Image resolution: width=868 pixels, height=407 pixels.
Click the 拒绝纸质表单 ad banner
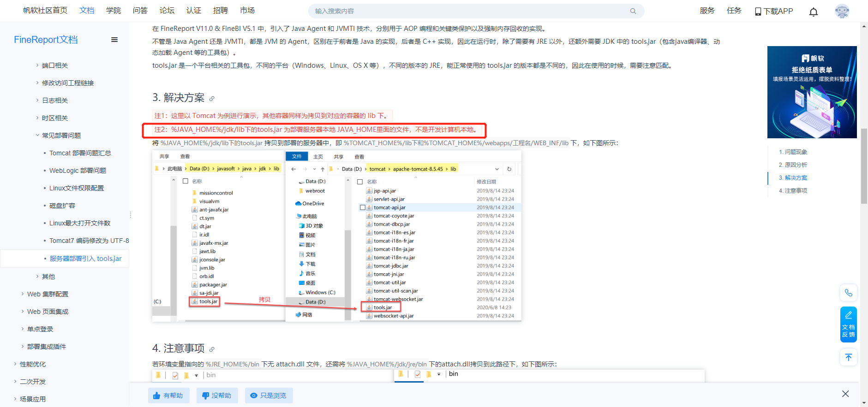pyautogui.click(x=812, y=92)
